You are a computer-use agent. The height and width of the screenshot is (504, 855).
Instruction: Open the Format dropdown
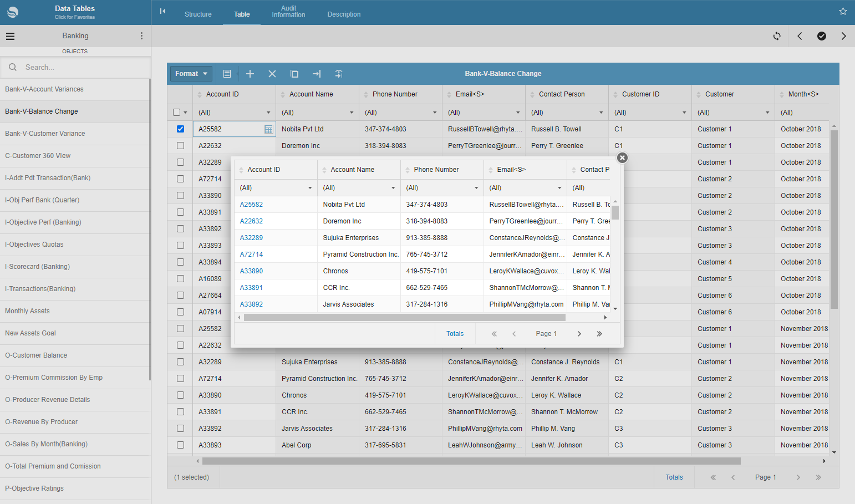pos(191,74)
